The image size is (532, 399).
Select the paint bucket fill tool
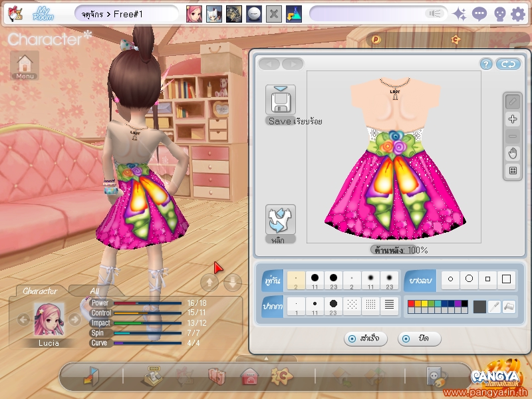[509, 307]
